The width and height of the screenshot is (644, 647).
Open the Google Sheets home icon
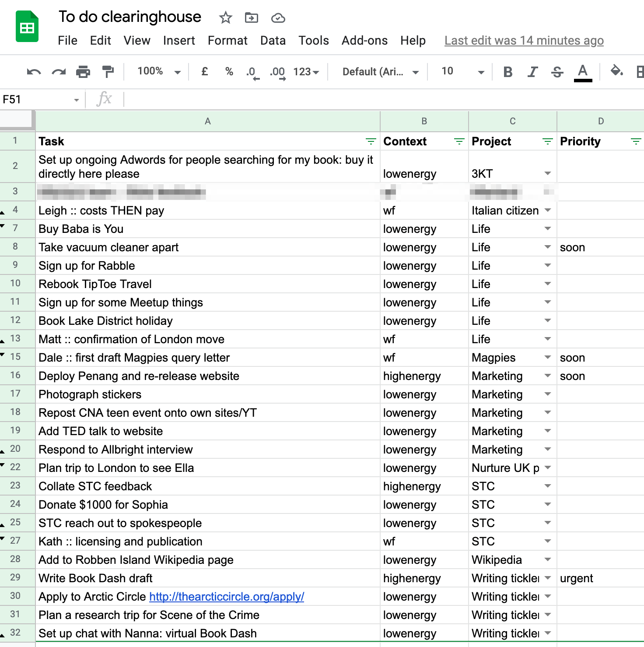[x=27, y=27]
